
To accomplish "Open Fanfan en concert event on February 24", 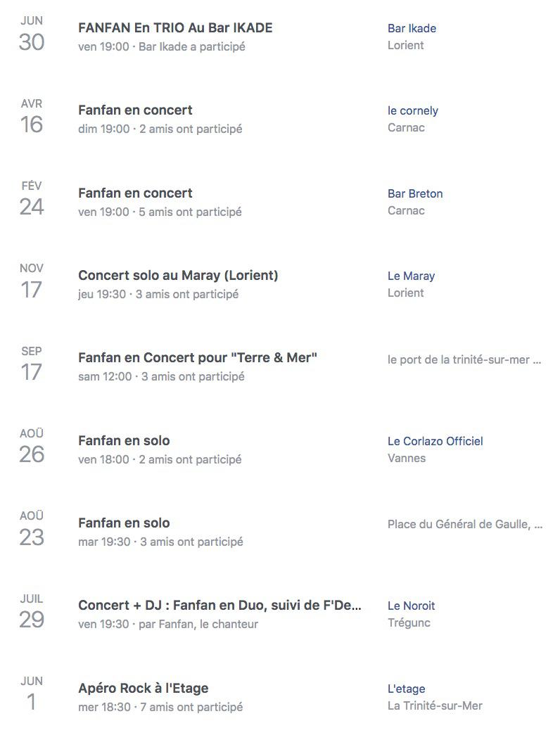I will tap(135, 193).
